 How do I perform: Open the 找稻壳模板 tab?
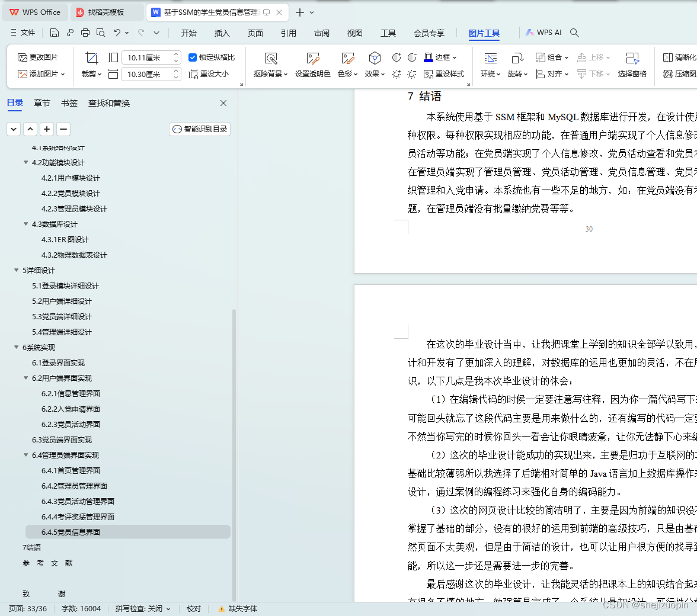107,12
